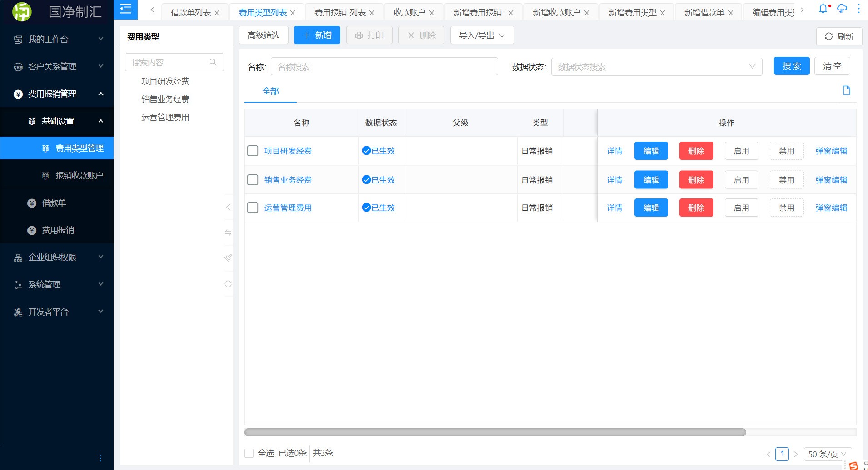Expand the 导入/导出 dropdown
This screenshot has height=470, width=868.
482,35
